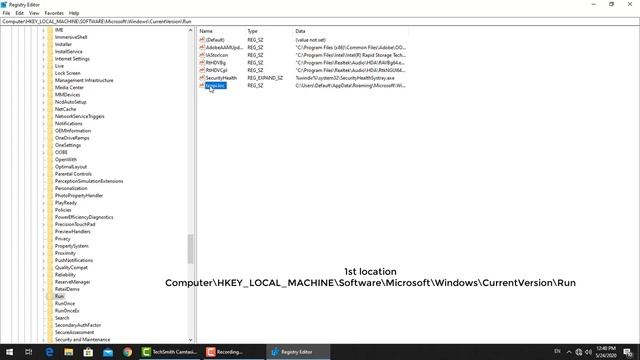Open the Mail app from the taskbar
This screenshot has height=360, width=640.
point(108,352)
